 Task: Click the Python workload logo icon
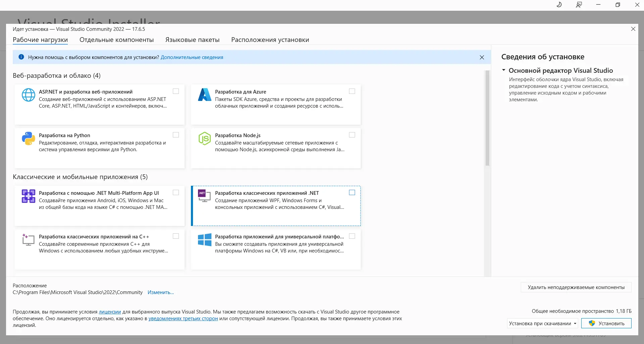28,138
